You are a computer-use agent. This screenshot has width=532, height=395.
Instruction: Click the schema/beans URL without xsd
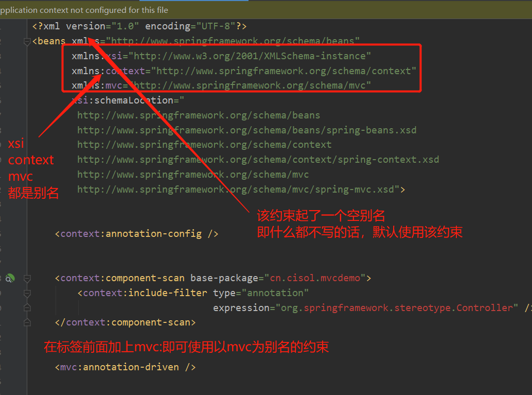point(199,115)
